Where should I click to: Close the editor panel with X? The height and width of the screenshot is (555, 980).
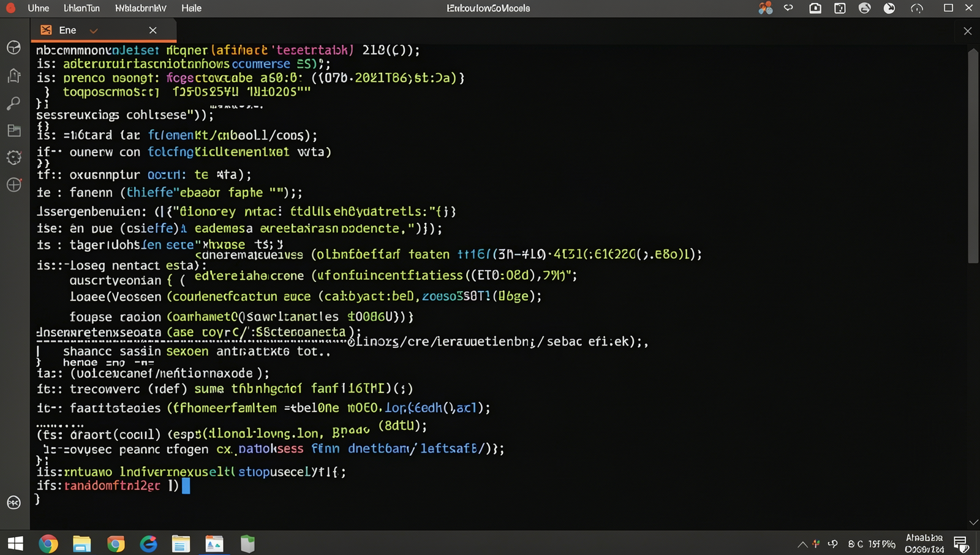pos(968,31)
